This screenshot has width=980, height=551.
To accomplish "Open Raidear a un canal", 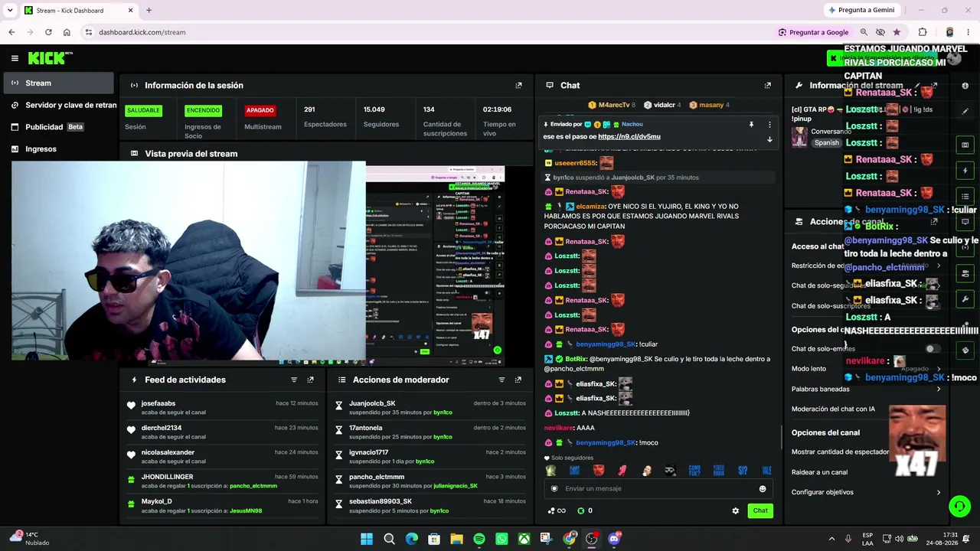I will [x=819, y=472].
